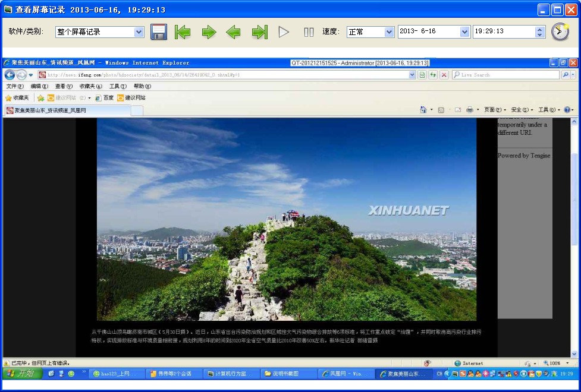Click the Windows 开始 start button
Screen dimensions: 581x392
pos(21,374)
